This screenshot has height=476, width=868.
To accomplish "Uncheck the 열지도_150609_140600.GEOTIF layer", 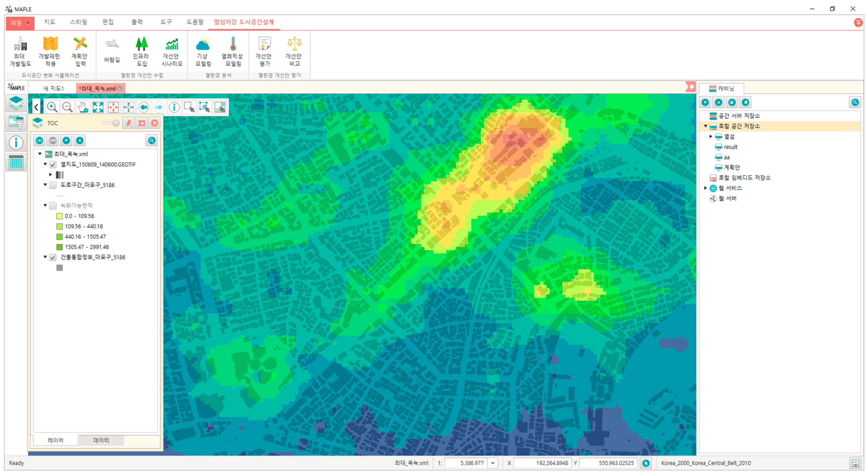I will click(x=53, y=164).
